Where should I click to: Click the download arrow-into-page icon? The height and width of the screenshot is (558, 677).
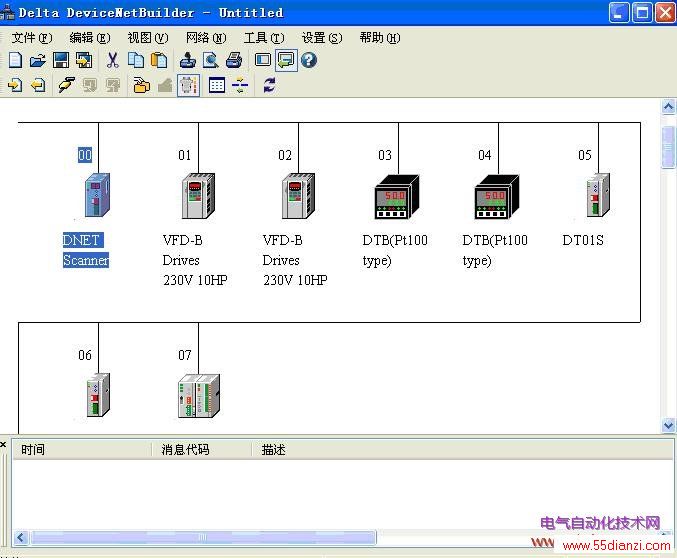(15, 85)
